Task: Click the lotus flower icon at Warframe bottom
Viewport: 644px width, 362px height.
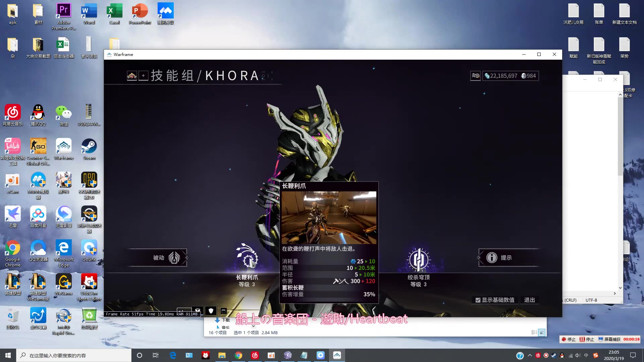Action: click(x=198, y=310)
